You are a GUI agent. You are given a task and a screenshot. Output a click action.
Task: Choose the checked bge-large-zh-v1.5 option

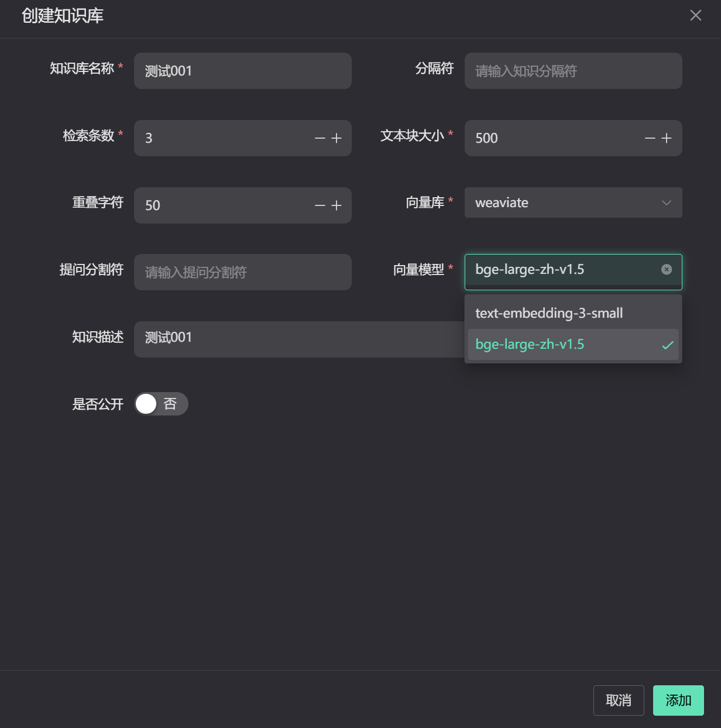(574, 344)
